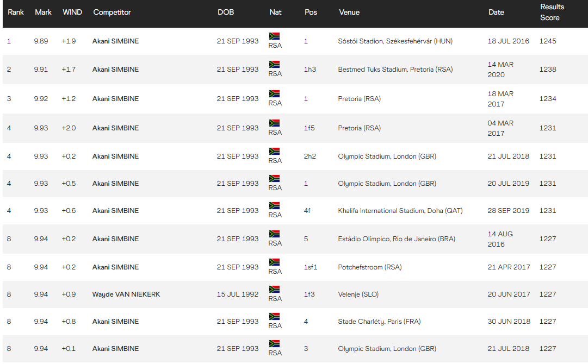
Task: Click the flag icon in the Doha row
Action: (x=274, y=206)
